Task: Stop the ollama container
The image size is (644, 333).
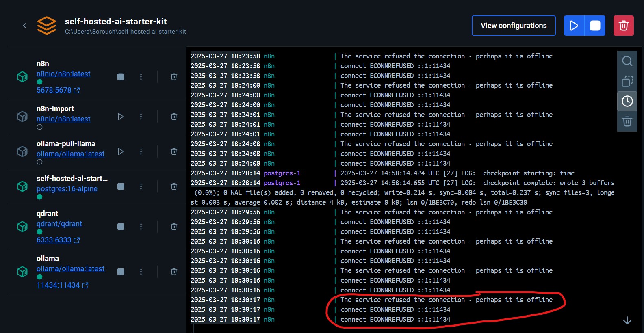Action: coord(121,272)
